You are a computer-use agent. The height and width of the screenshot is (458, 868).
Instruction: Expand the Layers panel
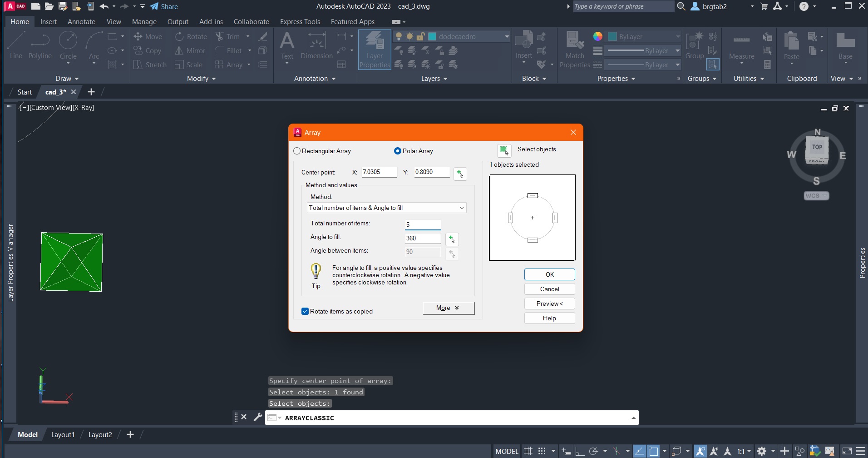[x=434, y=79]
